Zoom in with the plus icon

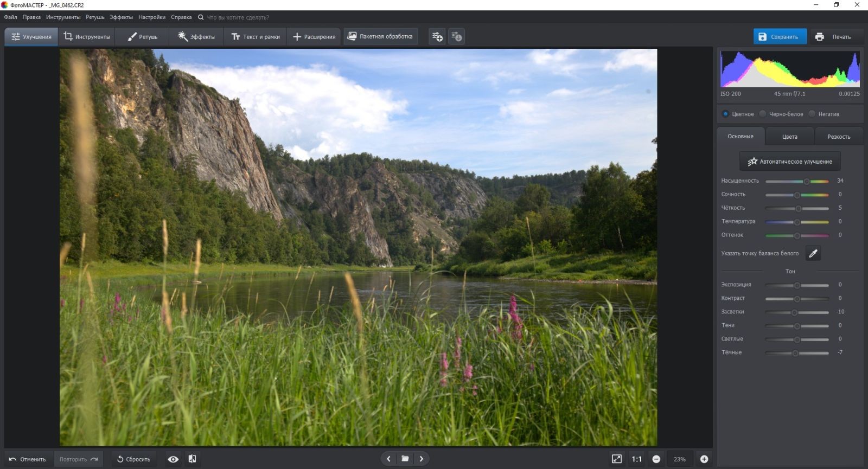pyautogui.click(x=704, y=459)
